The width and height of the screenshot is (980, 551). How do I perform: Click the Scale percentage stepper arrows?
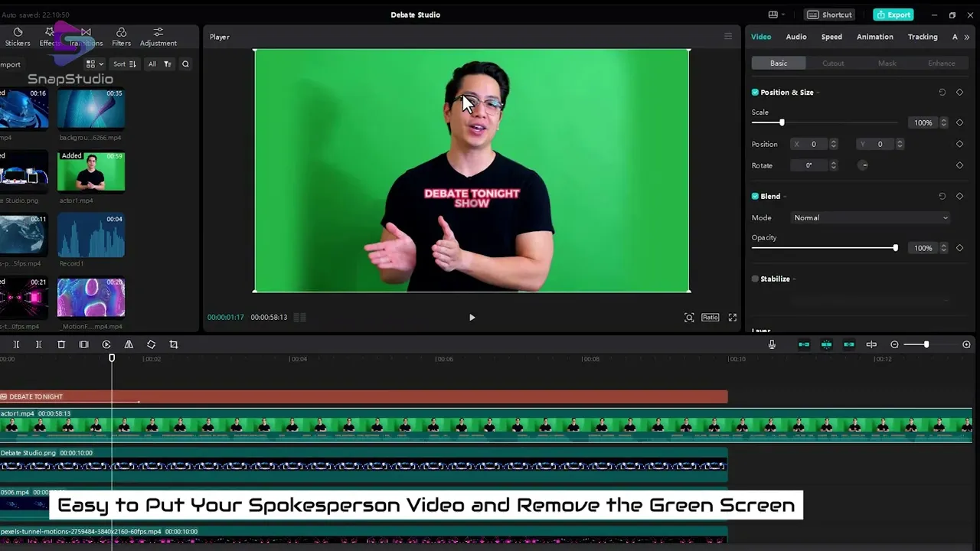point(943,122)
